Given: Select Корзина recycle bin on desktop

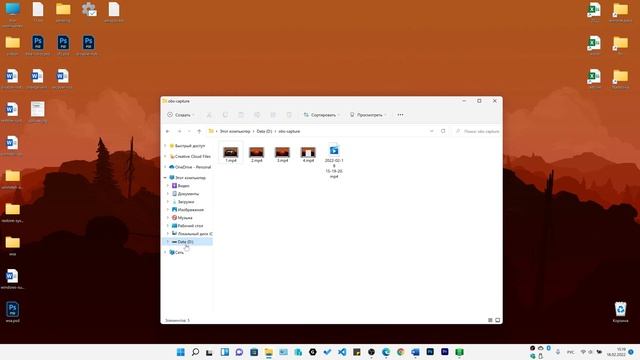Looking at the screenshot, I should click(x=620, y=312).
